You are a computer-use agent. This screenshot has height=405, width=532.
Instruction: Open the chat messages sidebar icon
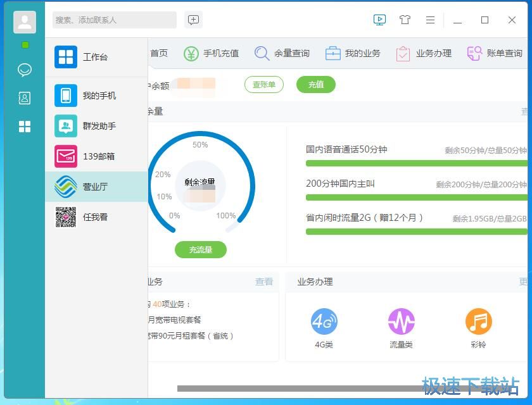tap(25, 70)
